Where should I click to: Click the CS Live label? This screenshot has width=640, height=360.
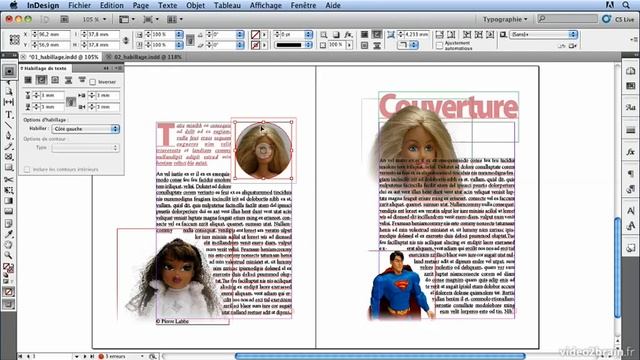[624, 19]
